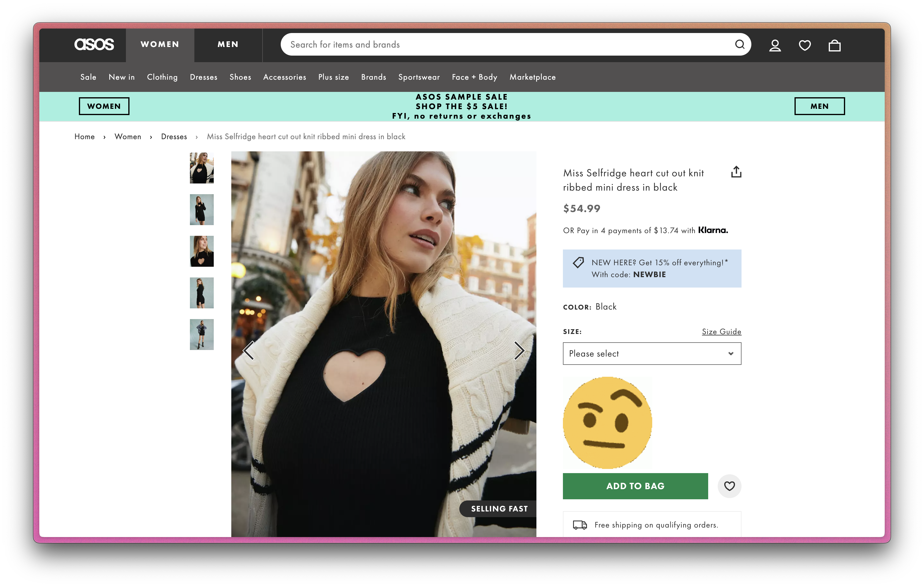
Task: Open the My Account profile icon
Action: 775,45
